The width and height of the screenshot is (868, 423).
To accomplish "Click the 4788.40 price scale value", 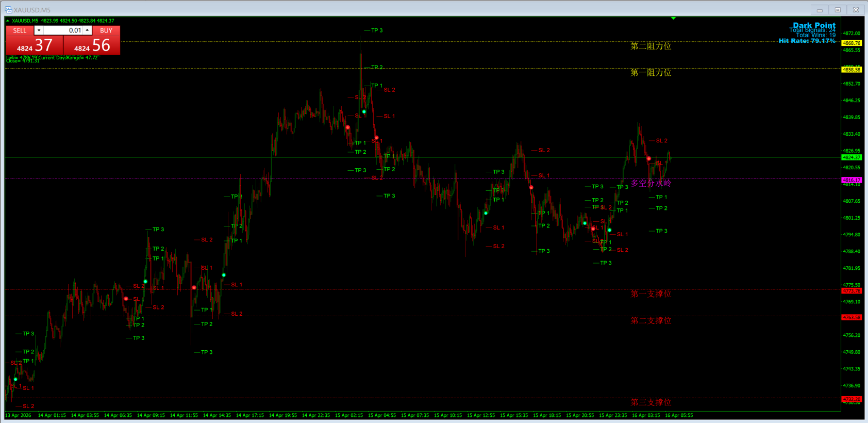I will tap(852, 252).
